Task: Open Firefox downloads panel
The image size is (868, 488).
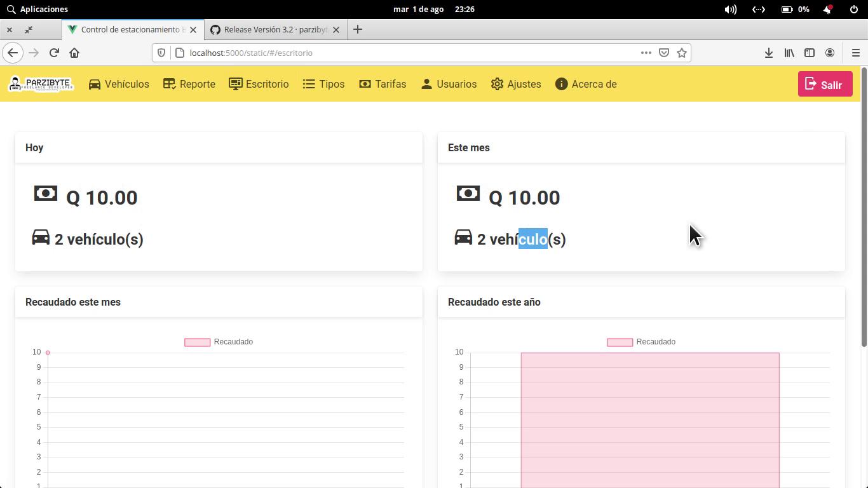Action: click(x=769, y=53)
